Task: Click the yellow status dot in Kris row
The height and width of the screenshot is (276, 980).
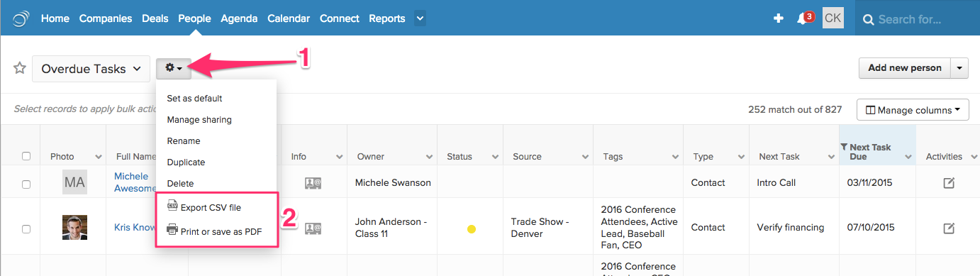Action: (x=472, y=228)
